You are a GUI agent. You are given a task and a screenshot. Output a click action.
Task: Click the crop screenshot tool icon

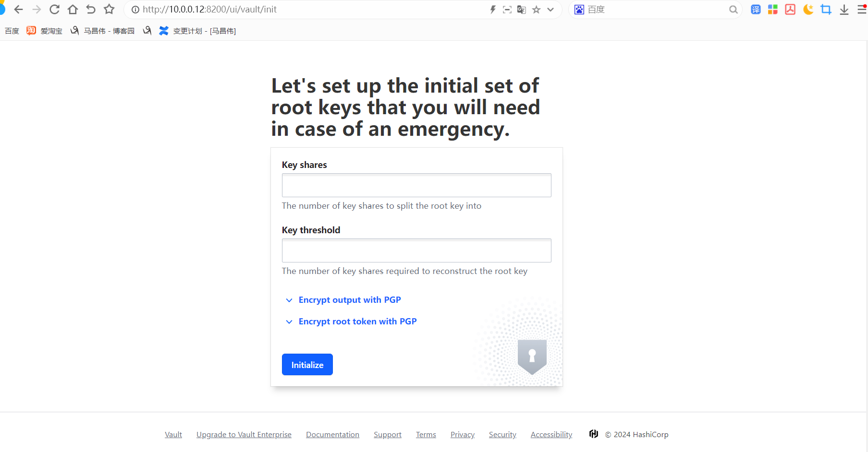(x=826, y=10)
